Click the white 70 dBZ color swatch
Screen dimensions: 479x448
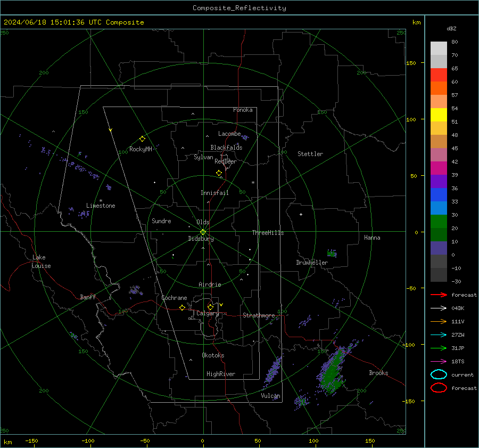coord(439,48)
